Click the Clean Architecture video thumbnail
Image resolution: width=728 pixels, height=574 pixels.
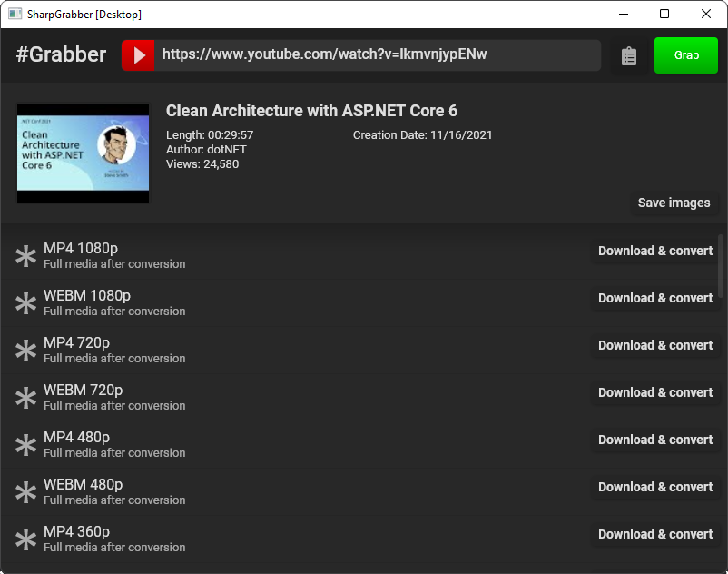(x=83, y=153)
